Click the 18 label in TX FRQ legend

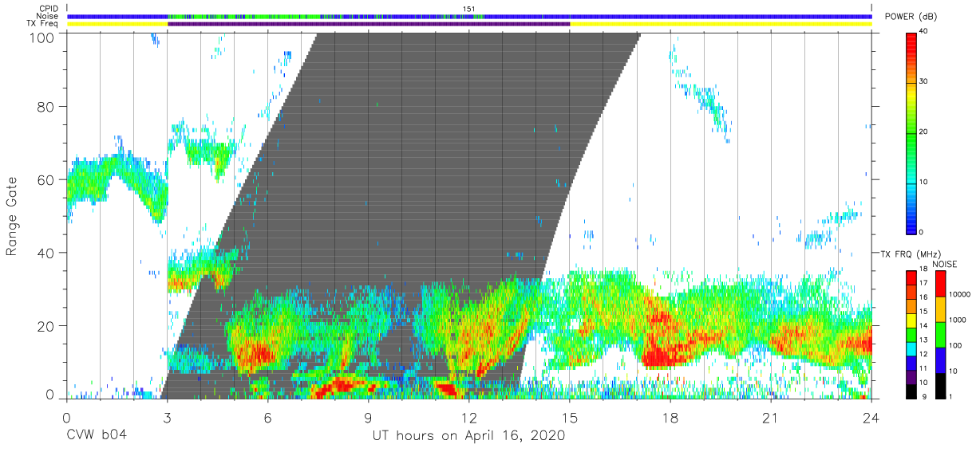click(x=923, y=269)
